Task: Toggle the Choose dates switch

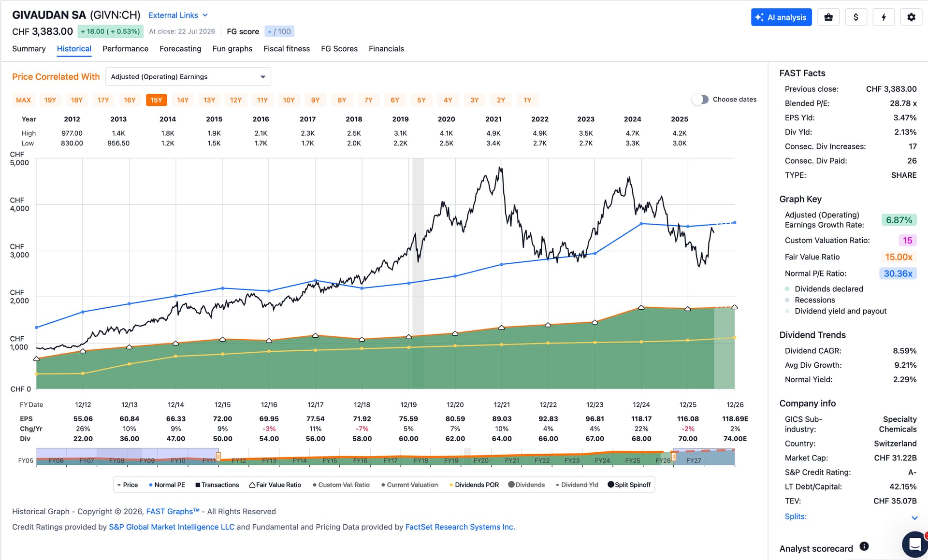Action: pyautogui.click(x=700, y=100)
